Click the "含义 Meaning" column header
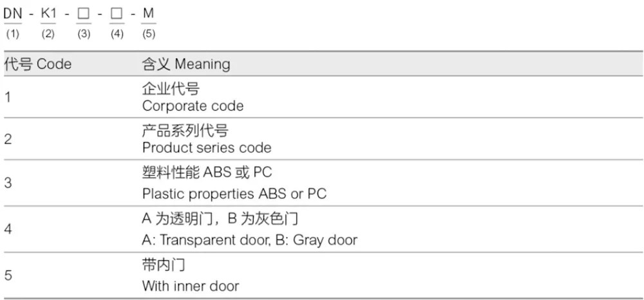644x300 pixels. coord(185,64)
